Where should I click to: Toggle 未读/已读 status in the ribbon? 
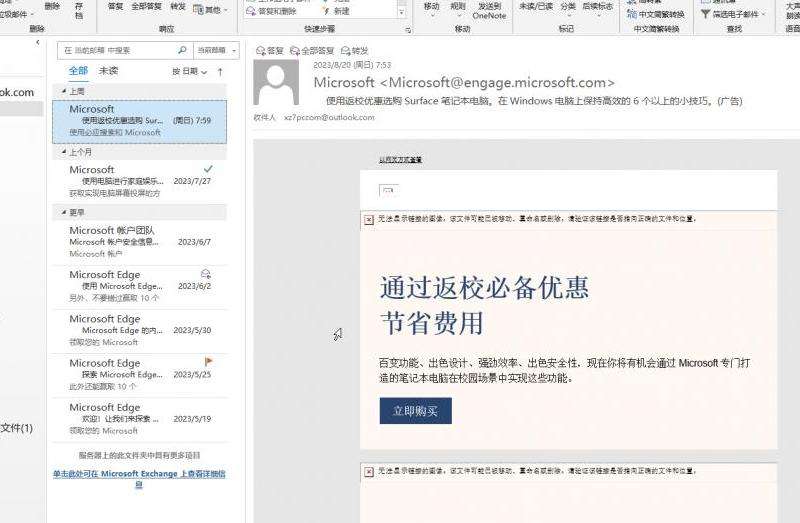click(536, 7)
